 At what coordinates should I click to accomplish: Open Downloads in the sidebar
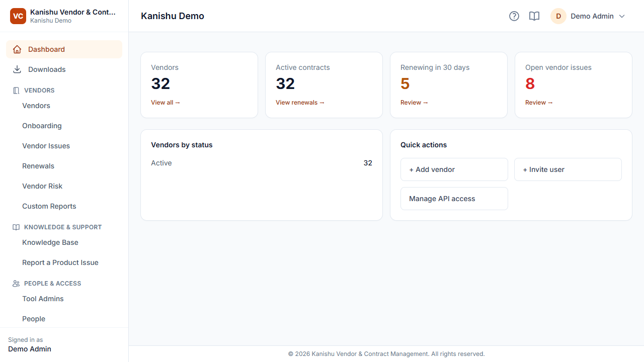tap(64, 69)
